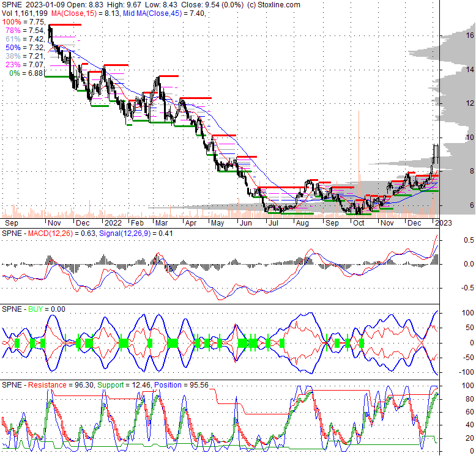This screenshot has width=476, height=456.
Task: Click the 100% = 7.75 Fibonacci level
Action: (x=23, y=22)
